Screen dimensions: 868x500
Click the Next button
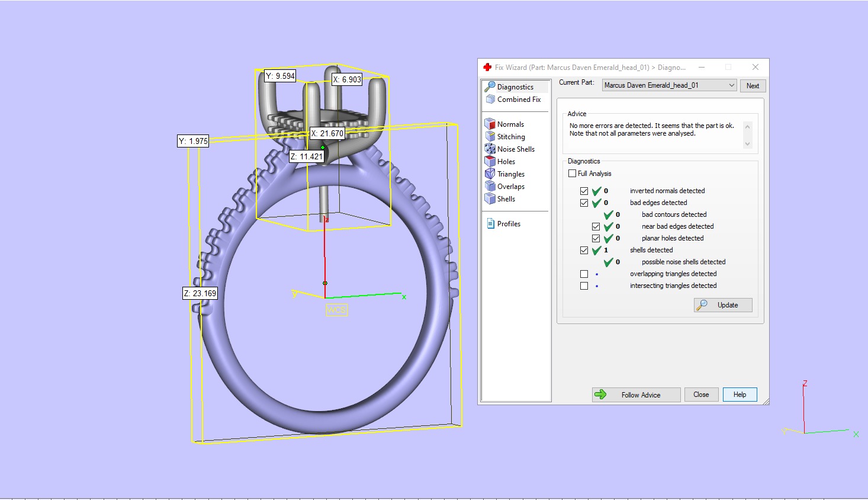[753, 86]
